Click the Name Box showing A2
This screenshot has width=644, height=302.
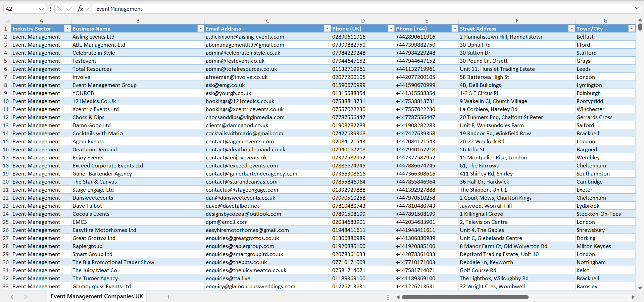(20, 9)
